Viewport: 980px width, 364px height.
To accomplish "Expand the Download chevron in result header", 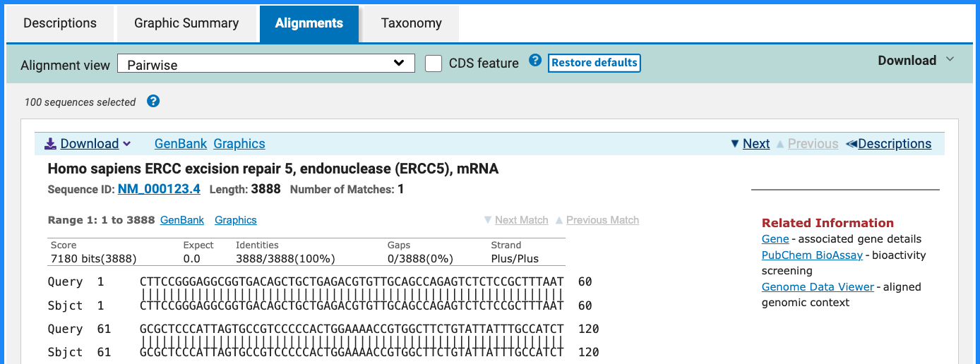I will tap(127, 144).
